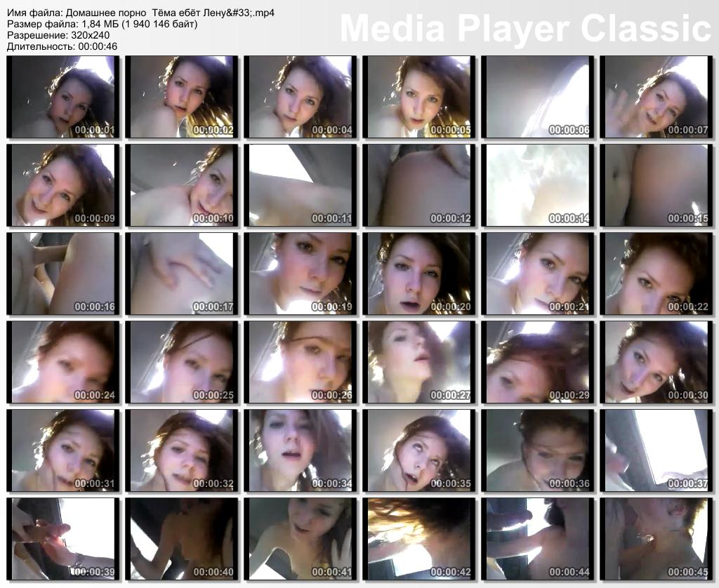Click the frame labeled 00:00:07

656,98
